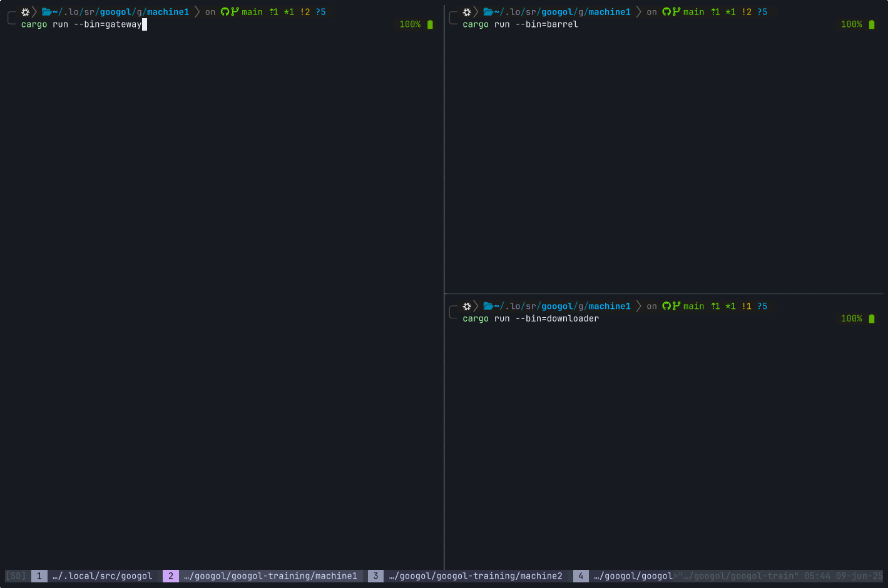Image resolution: width=888 pixels, height=588 pixels.
Task: Click the "?5" untracked count in barrel pane
Action: click(762, 12)
